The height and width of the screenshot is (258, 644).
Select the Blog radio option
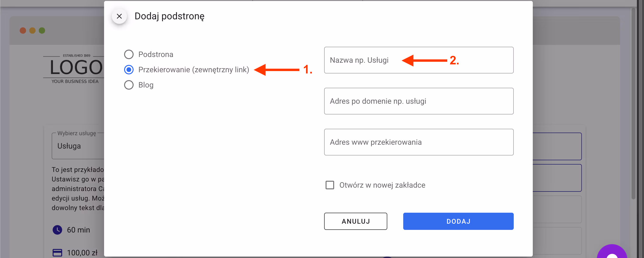click(129, 85)
